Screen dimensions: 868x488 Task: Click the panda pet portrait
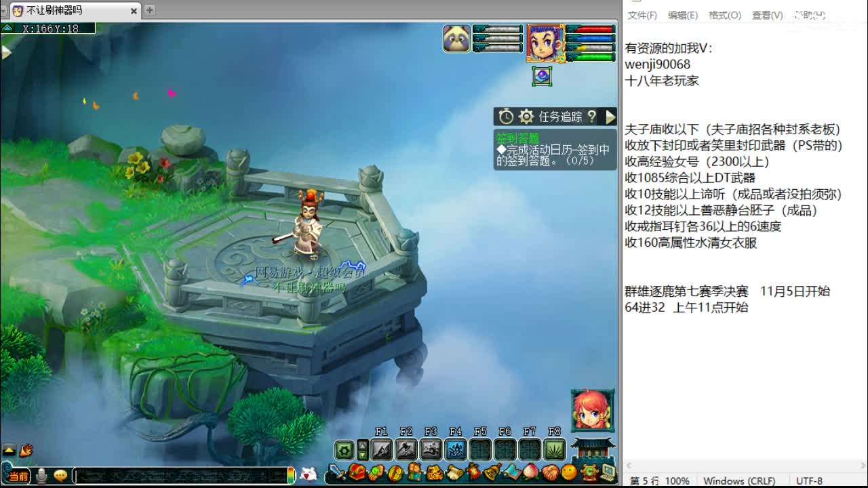pos(456,39)
